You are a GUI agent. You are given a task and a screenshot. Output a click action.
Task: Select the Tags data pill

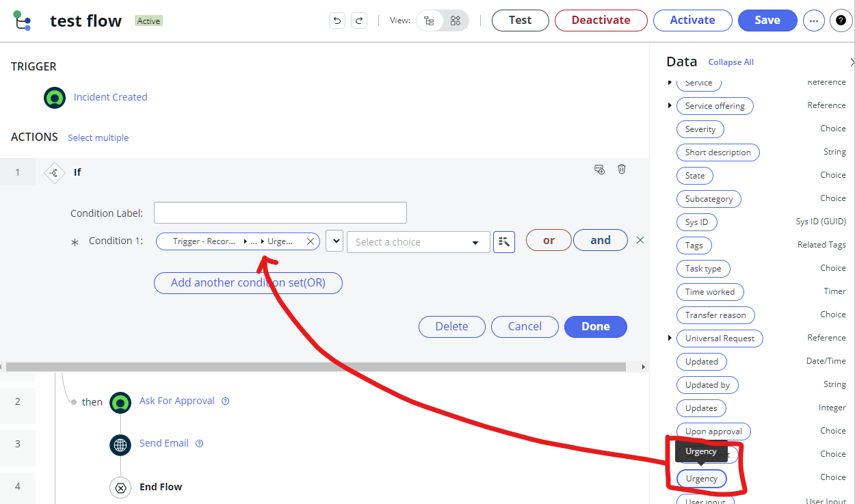694,246
